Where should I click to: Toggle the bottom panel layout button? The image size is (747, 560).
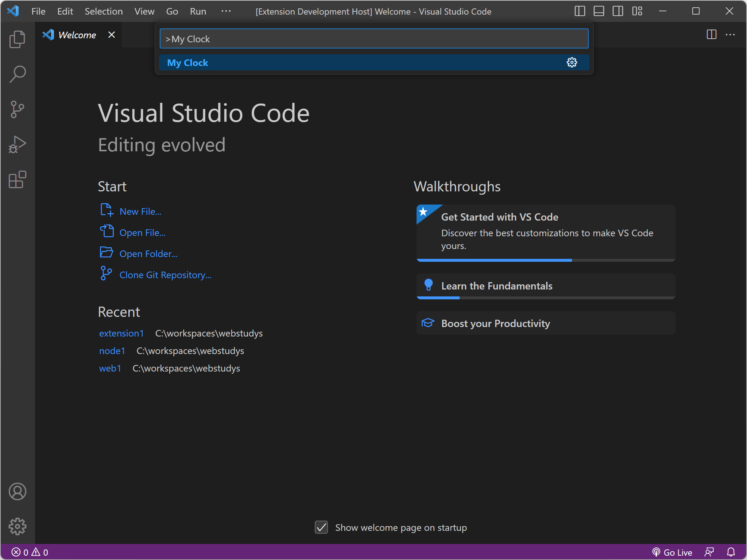599,11
